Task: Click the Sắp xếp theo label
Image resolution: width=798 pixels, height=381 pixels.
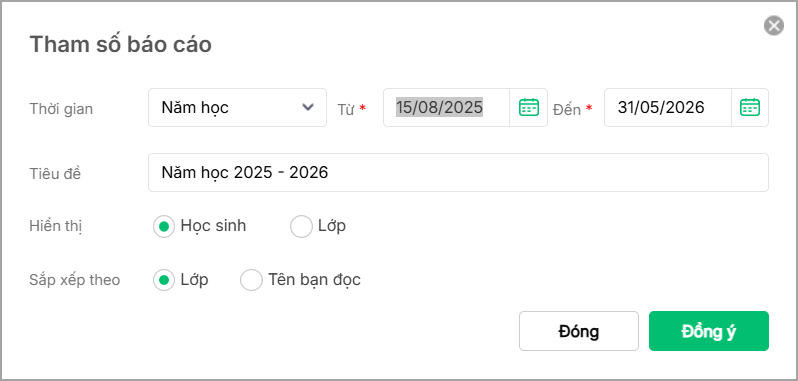Action: click(x=75, y=280)
